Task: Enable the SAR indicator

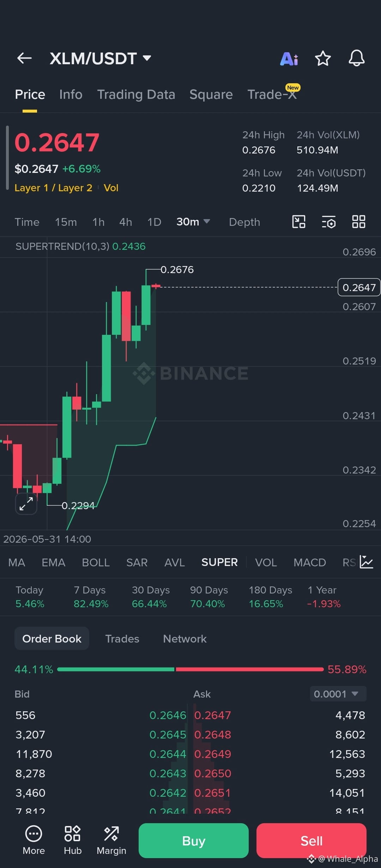Action: point(137,562)
